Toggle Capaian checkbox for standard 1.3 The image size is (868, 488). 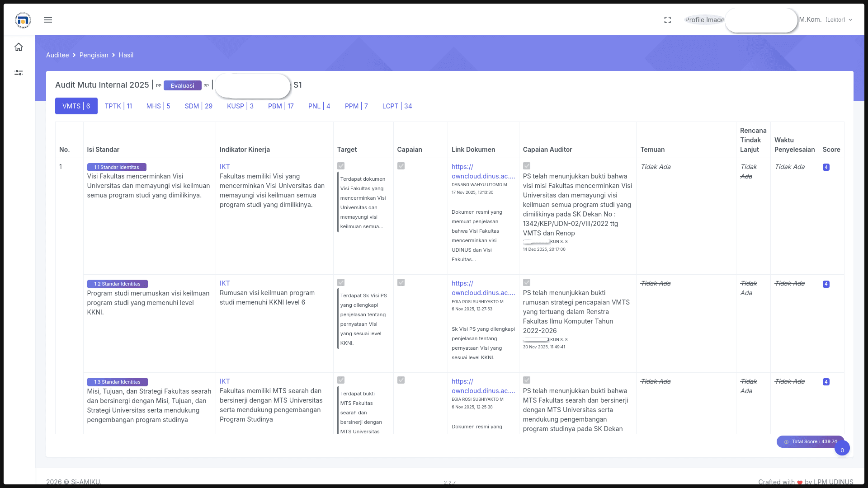[401, 380]
